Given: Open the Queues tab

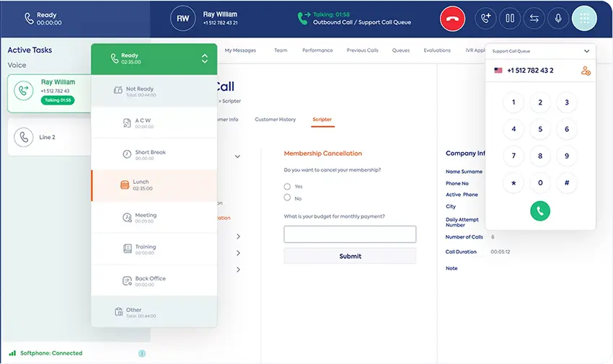Looking at the screenshot, I should [401, 50].
